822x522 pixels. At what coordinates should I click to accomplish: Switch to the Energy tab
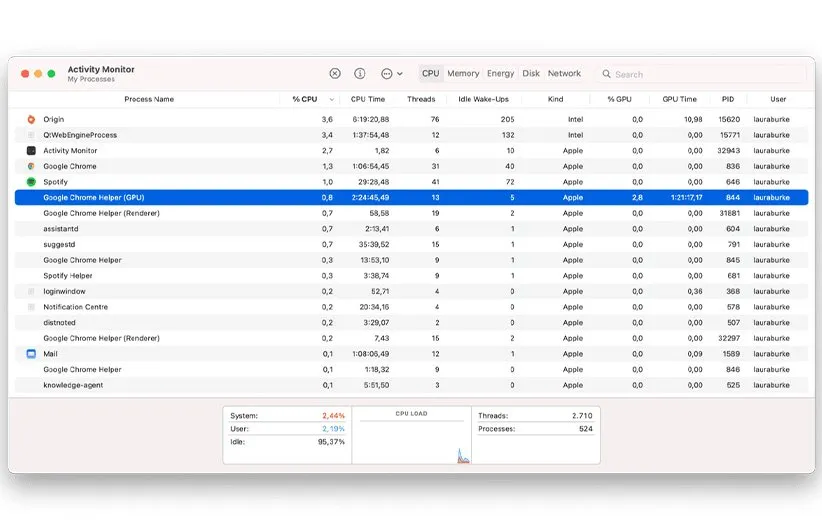tap(500, 74)
